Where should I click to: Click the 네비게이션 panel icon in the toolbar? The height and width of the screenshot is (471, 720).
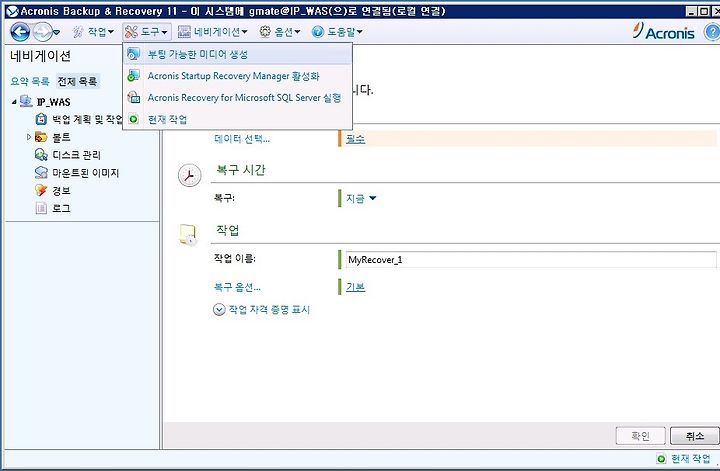click(184, 32)
